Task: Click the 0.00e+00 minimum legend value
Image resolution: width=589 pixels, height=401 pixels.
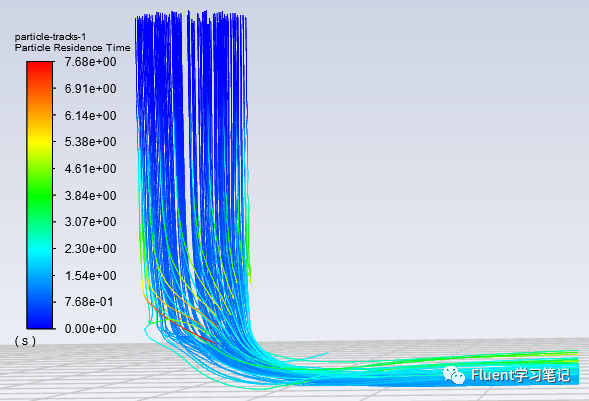Action: tap(90, 329)
